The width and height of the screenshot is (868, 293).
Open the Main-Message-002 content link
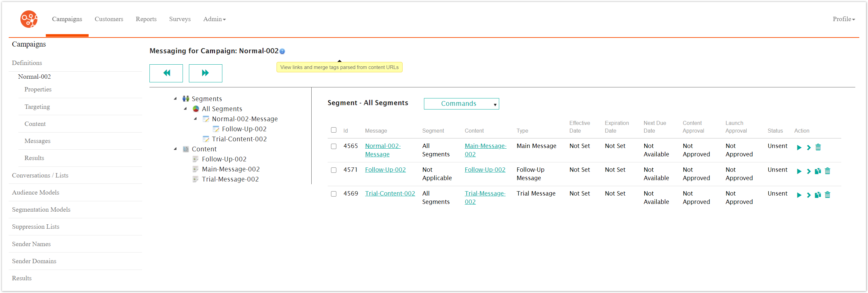point(485,150)
